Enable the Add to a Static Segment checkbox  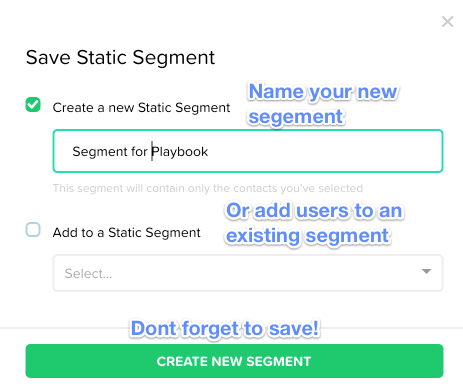click(x=33, y=230)
